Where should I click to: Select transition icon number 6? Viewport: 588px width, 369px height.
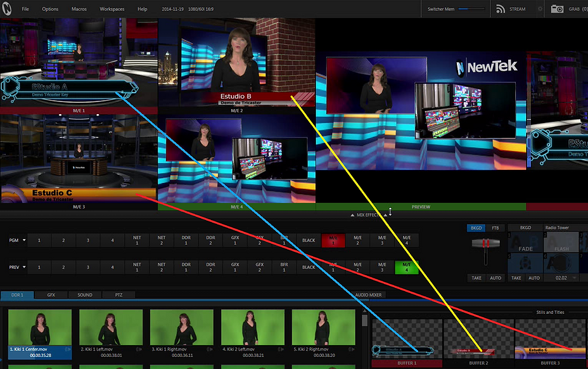561,262
